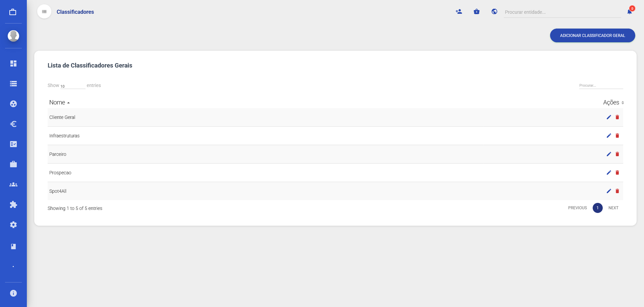Open the euro finance sidebar icon

click(x=13, y=124)
